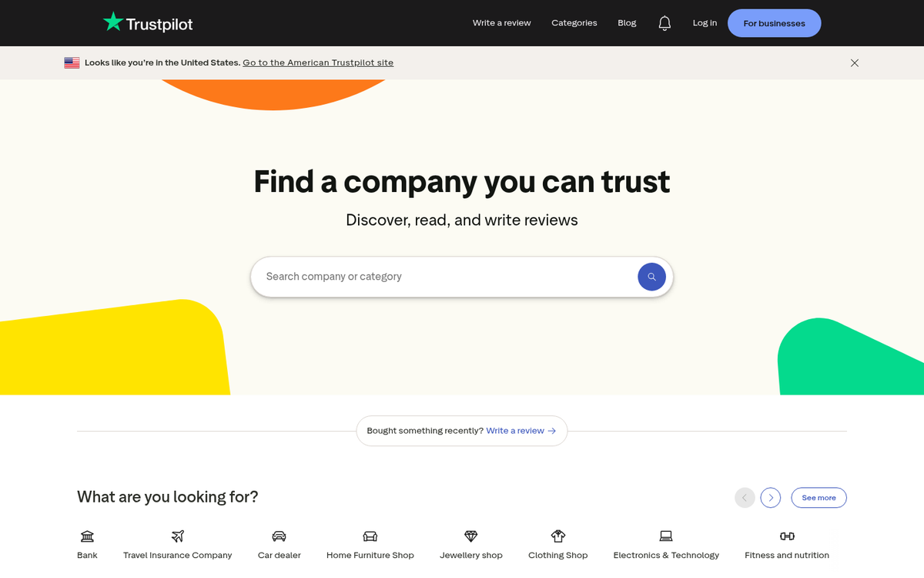Click the search magnifier button
The height and width of the screenshot is (578, 924).
(651, 276)
